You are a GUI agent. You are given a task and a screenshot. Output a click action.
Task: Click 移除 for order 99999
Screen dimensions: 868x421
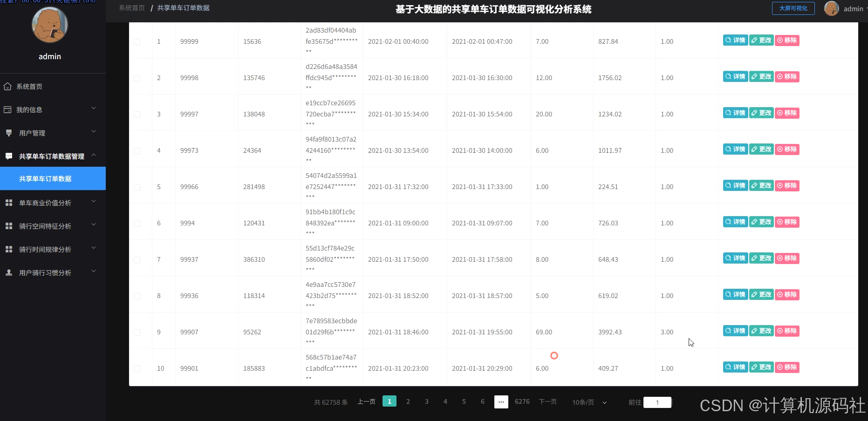tap(787, 41)
